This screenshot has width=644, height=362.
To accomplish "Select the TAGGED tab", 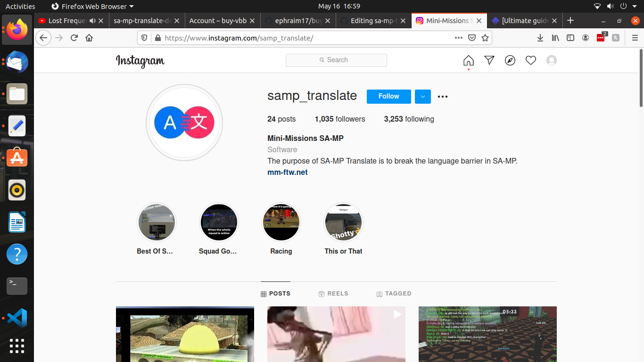I will (x=394, y=294).
